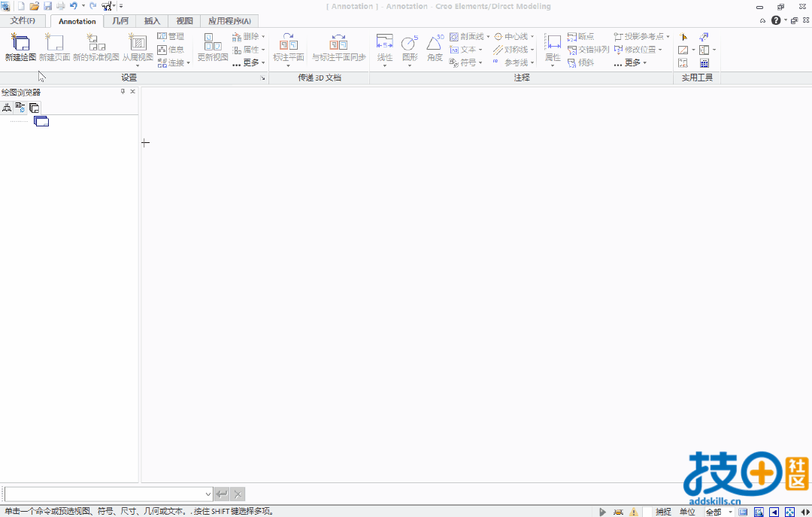Click the Save icon in quick access toolbar

pos(47,6)
